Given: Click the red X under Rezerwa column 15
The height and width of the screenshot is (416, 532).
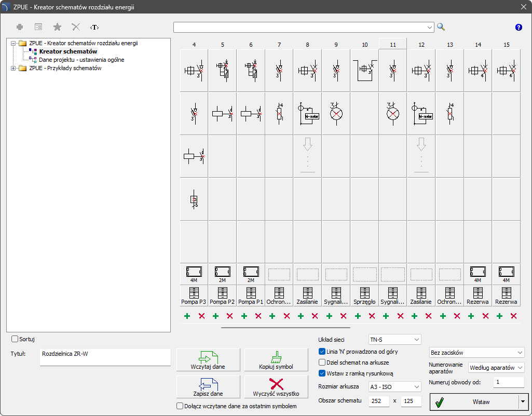Looking at the screenshot, I should click(x=514, y=316).
